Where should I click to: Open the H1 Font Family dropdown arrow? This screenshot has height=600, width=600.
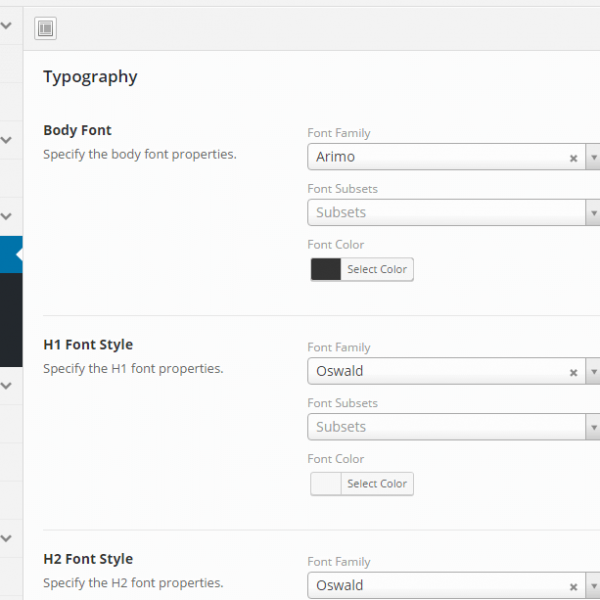click(x=593, y=372)
